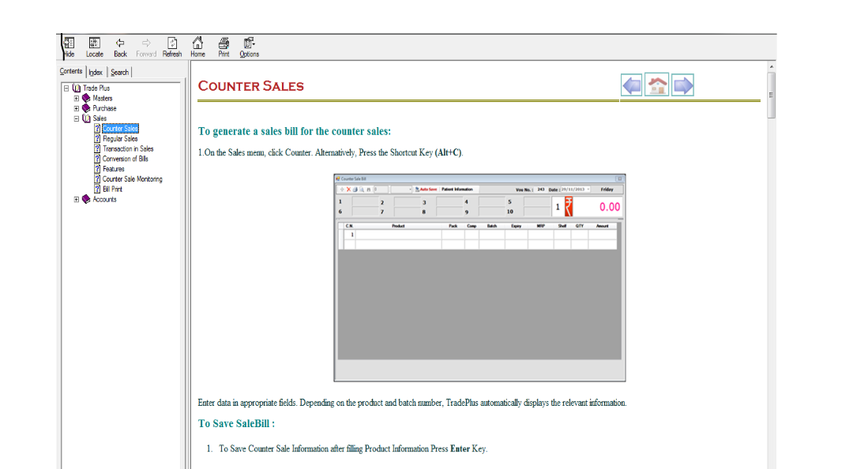
Task: Expand the Accounts book node
Action: click(77, 199)
